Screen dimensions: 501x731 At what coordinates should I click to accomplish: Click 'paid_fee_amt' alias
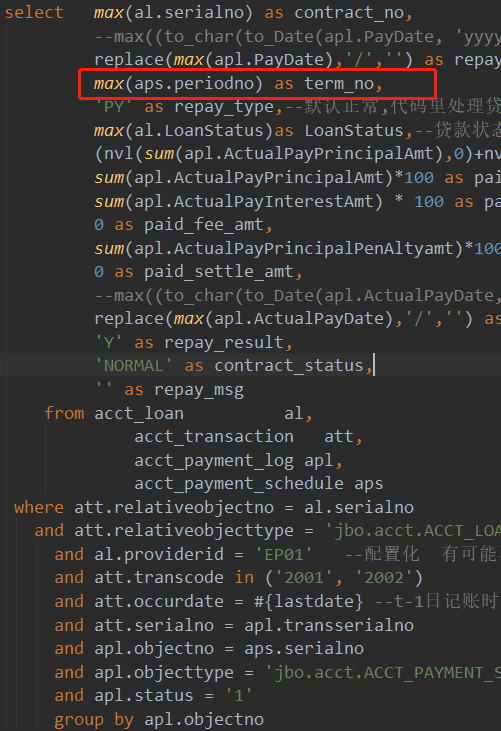[x=204, y=225]
